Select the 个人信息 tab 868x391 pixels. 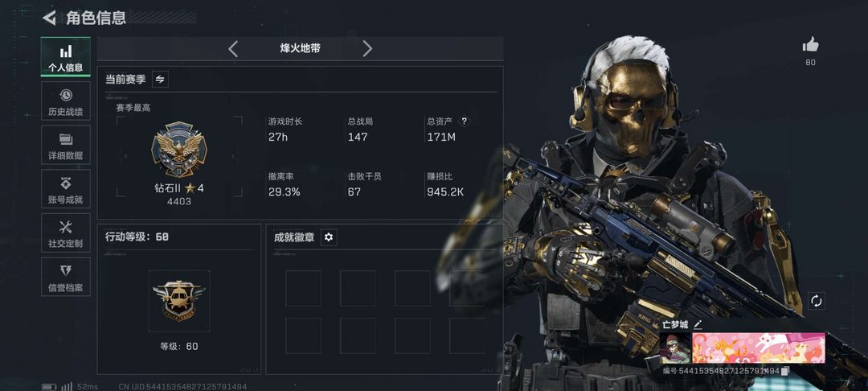(66, 57)
